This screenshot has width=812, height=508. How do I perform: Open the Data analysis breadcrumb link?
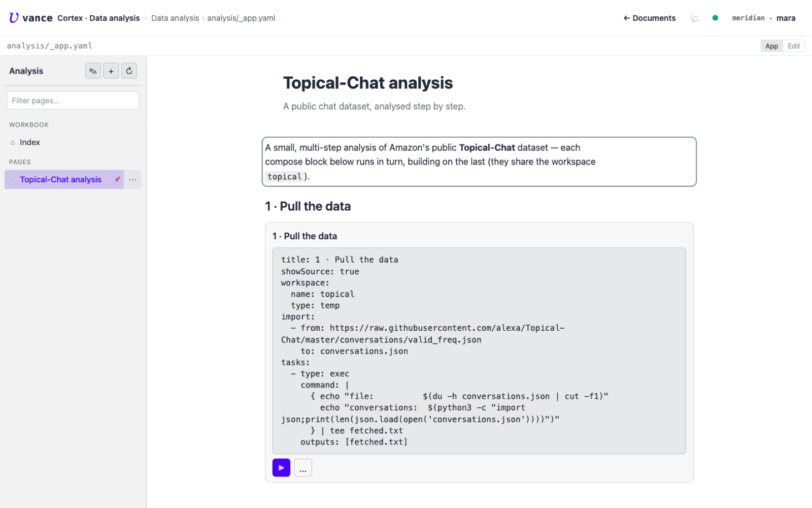pyautogui.click(x=175, y=18)
